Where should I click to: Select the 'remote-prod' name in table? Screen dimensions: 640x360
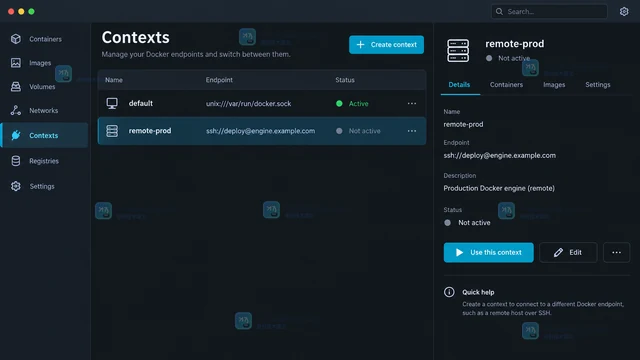pyautogui.click(x=150, y=131)
